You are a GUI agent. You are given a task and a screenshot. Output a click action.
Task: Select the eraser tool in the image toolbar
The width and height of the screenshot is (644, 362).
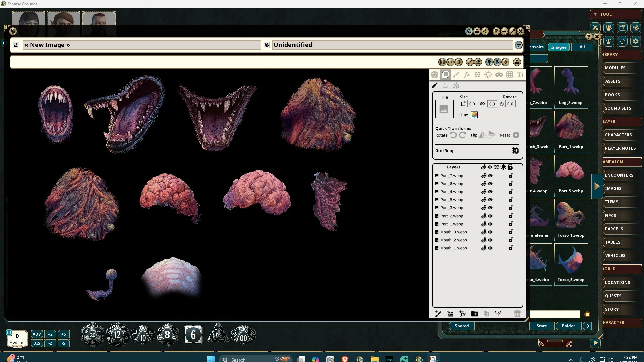478,62
